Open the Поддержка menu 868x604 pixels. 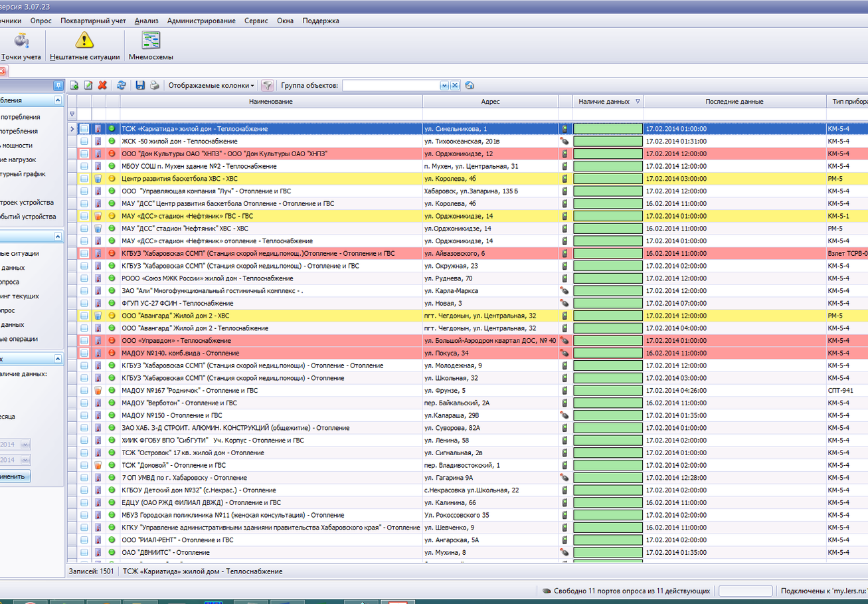pos(321,21)
